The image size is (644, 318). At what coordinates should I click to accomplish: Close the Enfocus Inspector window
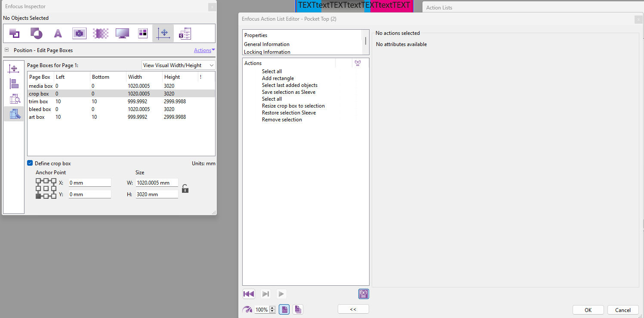pyautogui.click(x=212, y=7)
